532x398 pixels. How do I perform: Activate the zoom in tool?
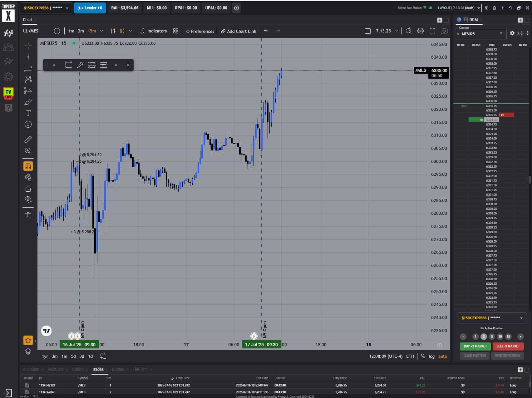pyautogui.click(x=28, y=150)
